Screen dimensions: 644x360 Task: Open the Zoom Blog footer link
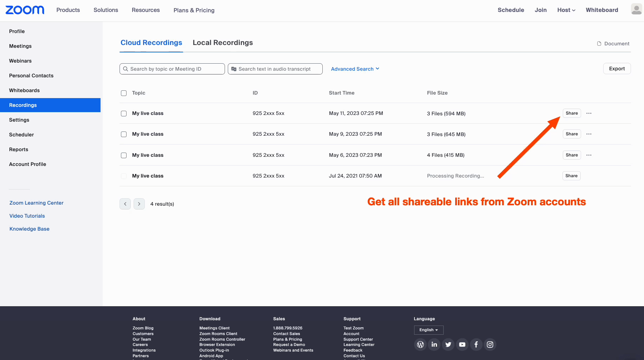pos(143,328)
